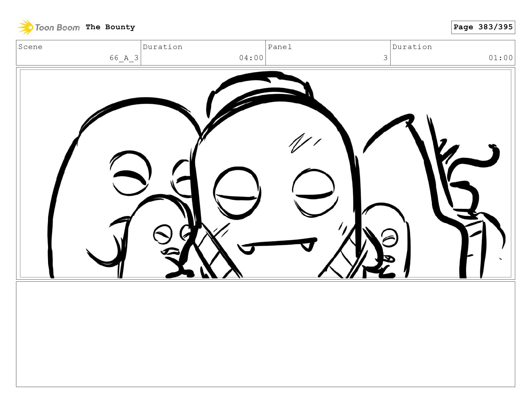This screenshot has height=411, width=532.
Task: Select the panel duration value '01:00'
Action: [x=501, y=58]
